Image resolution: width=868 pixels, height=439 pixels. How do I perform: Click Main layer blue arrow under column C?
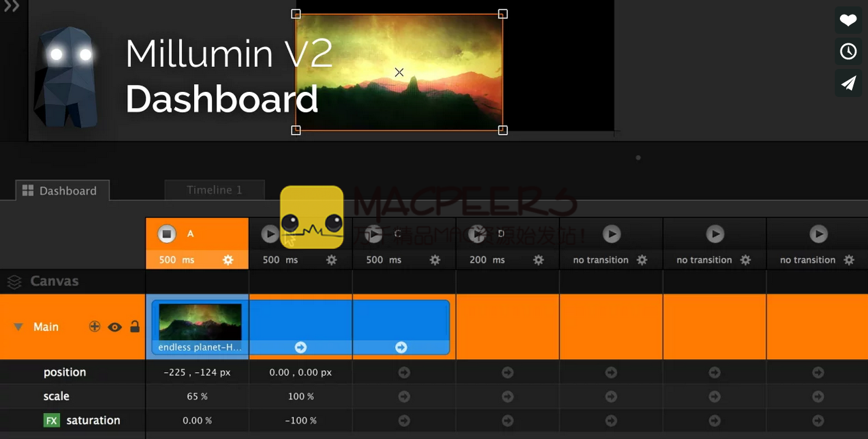click(x=401, y=347)
